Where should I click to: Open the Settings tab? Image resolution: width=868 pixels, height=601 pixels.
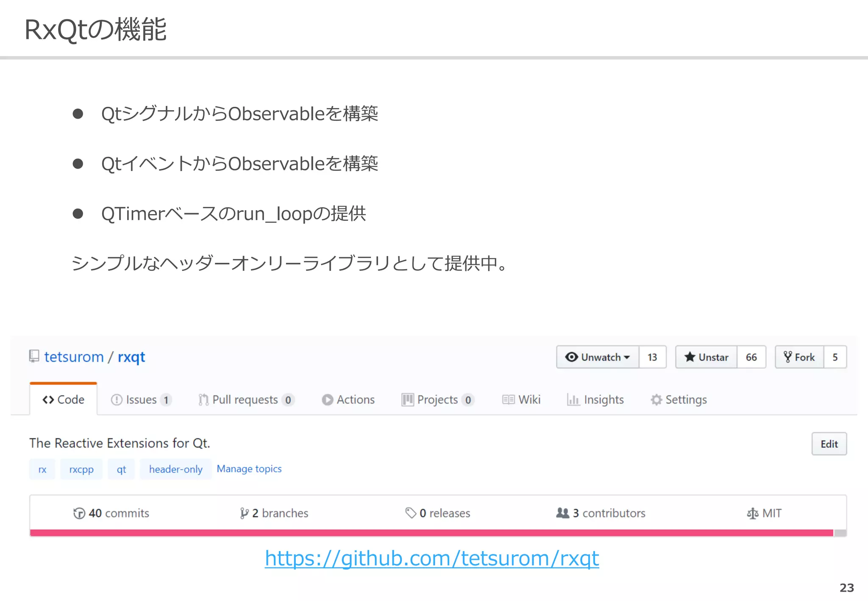(679, 400)
